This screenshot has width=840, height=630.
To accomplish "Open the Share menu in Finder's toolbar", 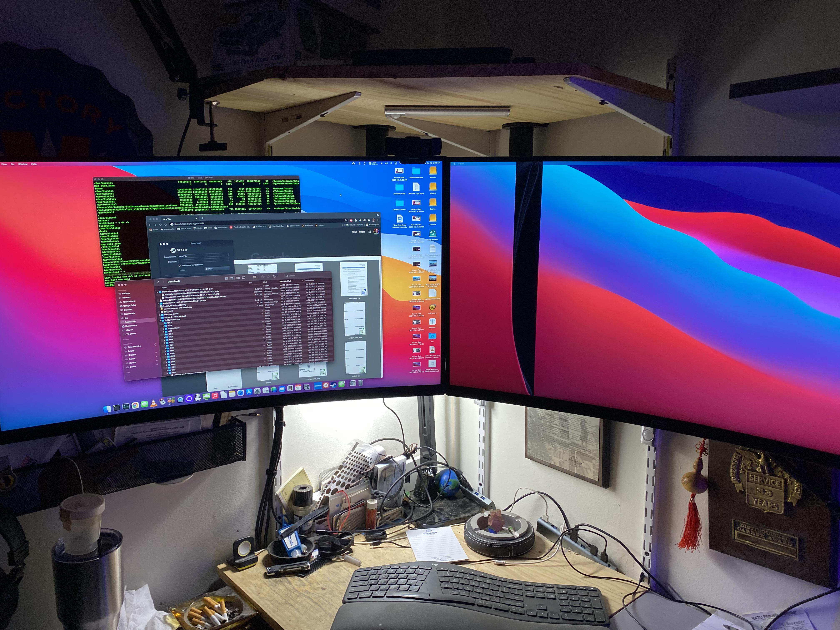I will 263,277.
